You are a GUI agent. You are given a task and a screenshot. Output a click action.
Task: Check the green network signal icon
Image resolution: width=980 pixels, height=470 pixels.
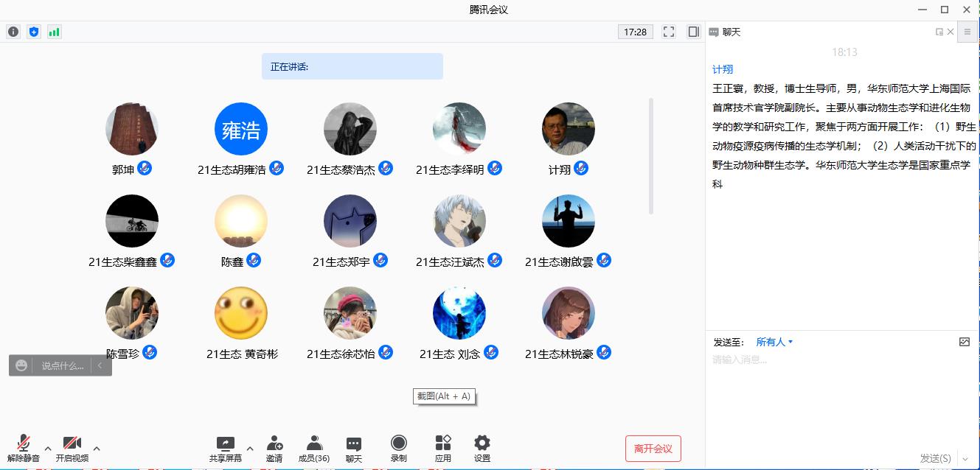(54, 32)
